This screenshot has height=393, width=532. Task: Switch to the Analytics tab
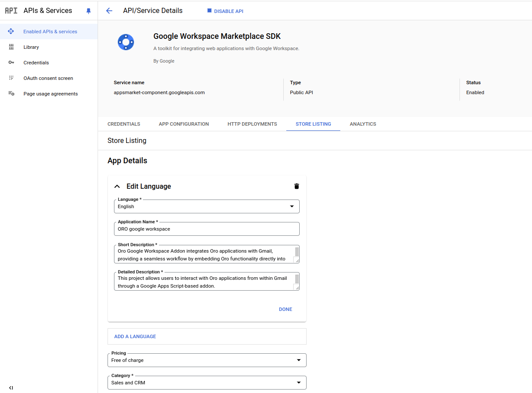coord(363,124)
